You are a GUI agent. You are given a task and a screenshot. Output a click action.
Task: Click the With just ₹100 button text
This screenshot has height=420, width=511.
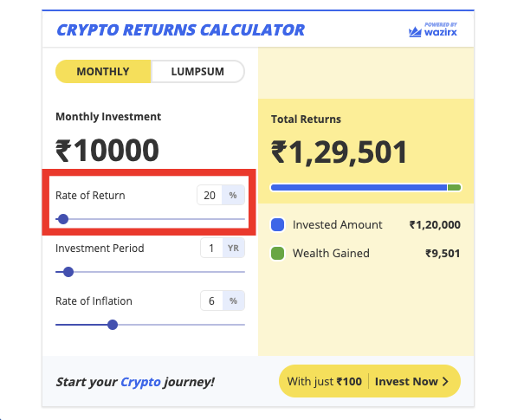tap(324, 381)
